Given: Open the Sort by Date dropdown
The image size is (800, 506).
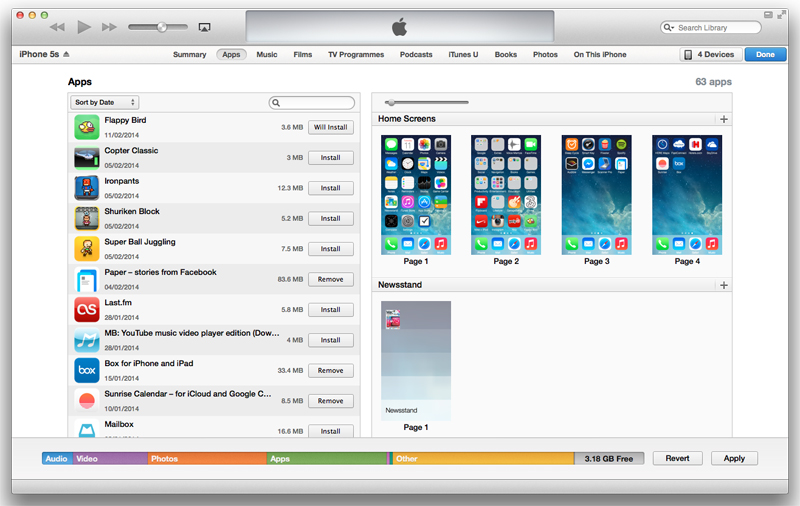Looking at the screenshot, I should pyautogui.click(x=105, y=103).
